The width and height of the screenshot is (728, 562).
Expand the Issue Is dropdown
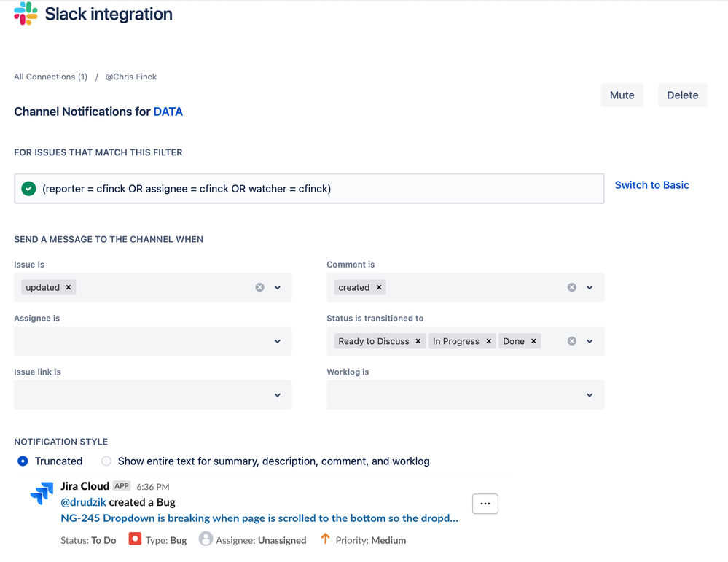coord(278,287)
